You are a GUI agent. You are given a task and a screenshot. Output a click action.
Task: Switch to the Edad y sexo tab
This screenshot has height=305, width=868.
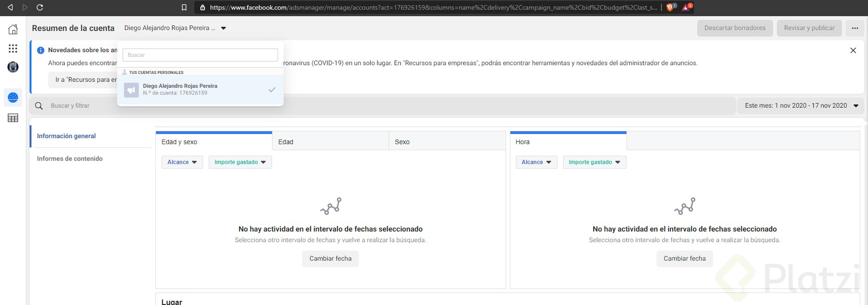click(x=214, y=141)
